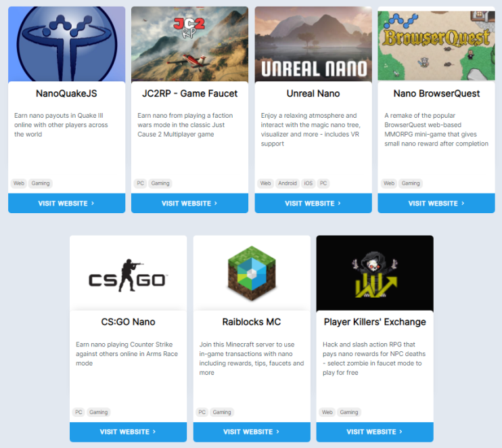Click the iOS tag on Unreal Nano card
This screenshot has height=448, width=502.
(x=308, y=183)
